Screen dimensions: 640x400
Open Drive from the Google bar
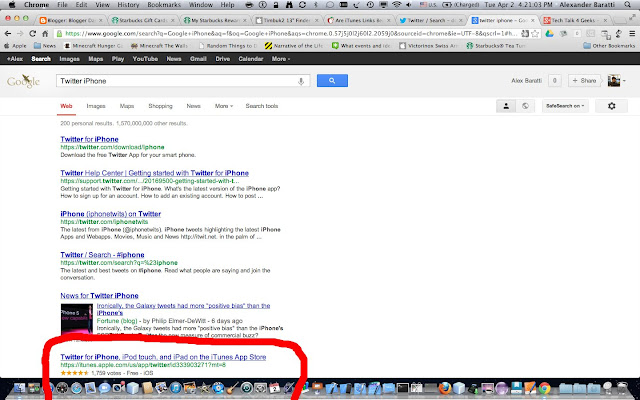coord(222,59)
